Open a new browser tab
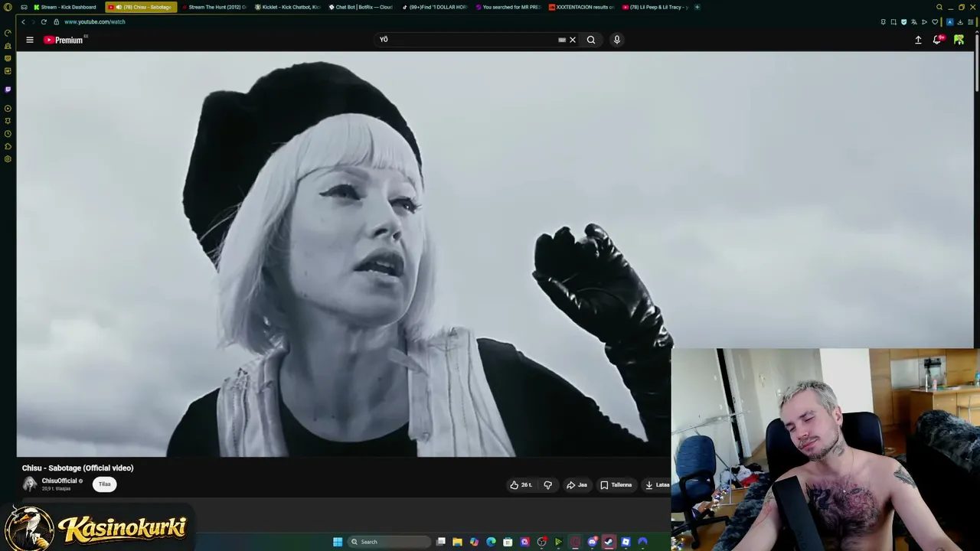Viewport: 980px width, 551px height. (x=697, y=7)
